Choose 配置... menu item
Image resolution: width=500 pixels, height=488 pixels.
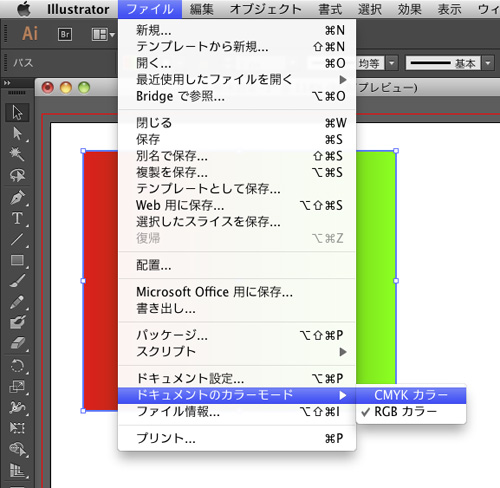(x=237, y=265)
